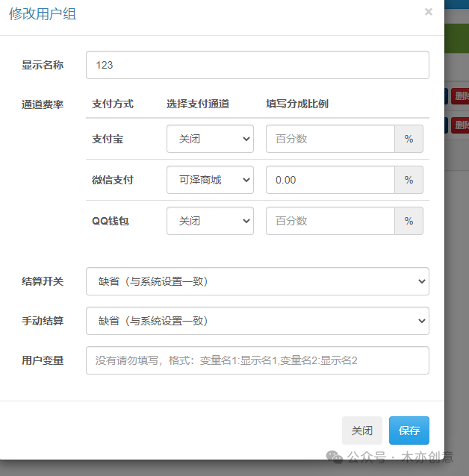The image size is (469, 476).
Task: Click the 填写分成比例 column header
Action: pyautogui.click(x=297, y=104)
